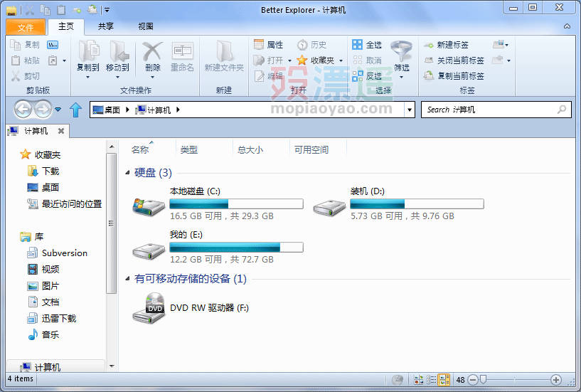581x392 pixels.
Task: Click the search magnifier icon
Action: coord(562,110)
